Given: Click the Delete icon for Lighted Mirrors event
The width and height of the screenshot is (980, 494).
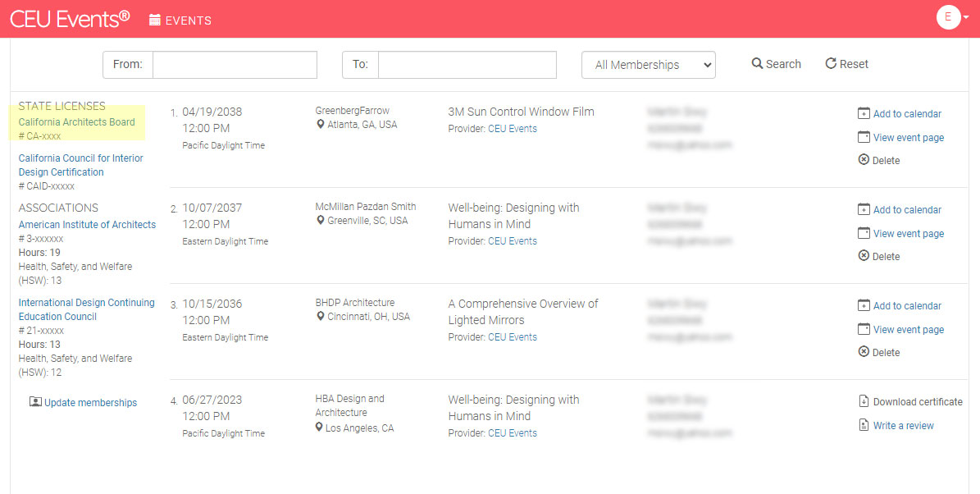Looking at the screenshot, I should pos(863,352).
